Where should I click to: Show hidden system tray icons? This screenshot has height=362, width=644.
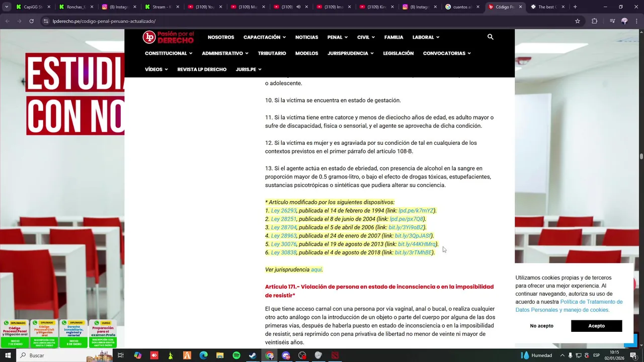[562, 355]
